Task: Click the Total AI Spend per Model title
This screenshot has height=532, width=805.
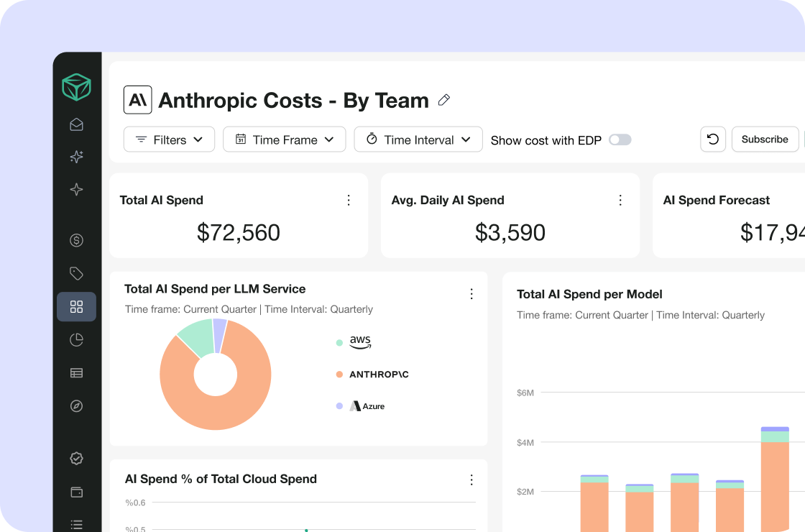Action: coord(589,294)
